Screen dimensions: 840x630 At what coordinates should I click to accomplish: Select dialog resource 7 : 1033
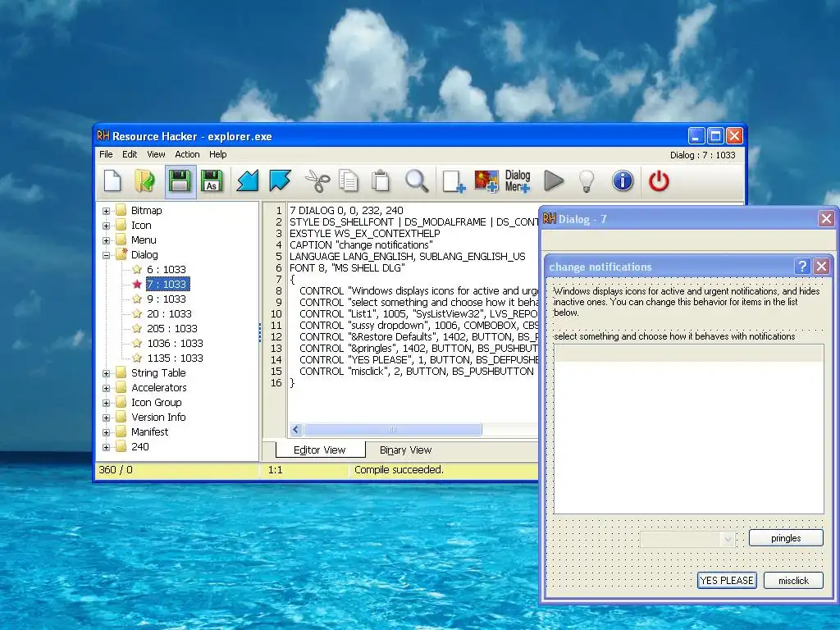click(167, 285)
